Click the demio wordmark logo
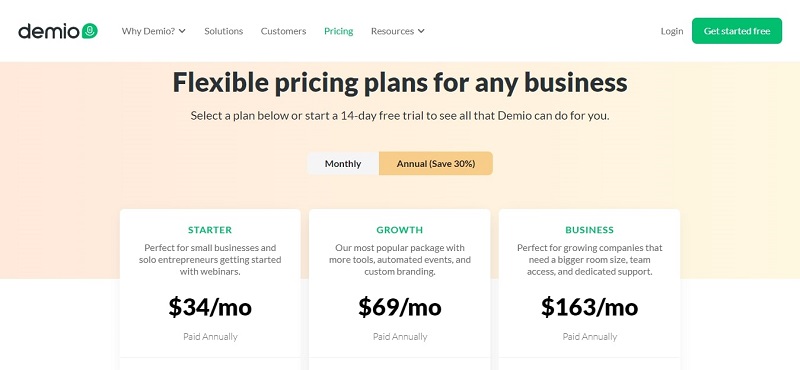 click(x=49, y=32)
